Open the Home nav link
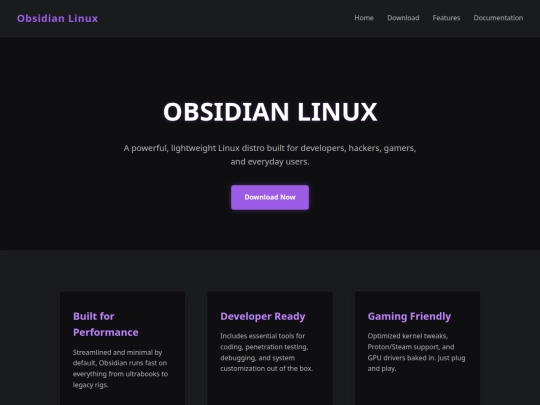Image resolution: width=540 pixels, height=405 pixels. click(364, 18)
